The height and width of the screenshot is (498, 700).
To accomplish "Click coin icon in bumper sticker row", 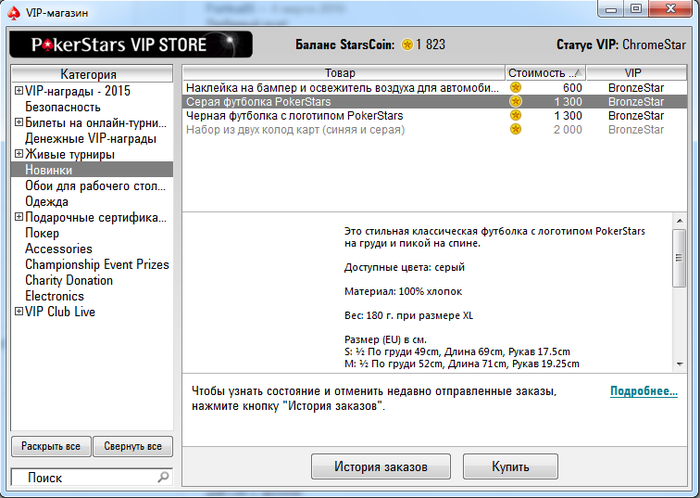I will [x=516, y=87].
